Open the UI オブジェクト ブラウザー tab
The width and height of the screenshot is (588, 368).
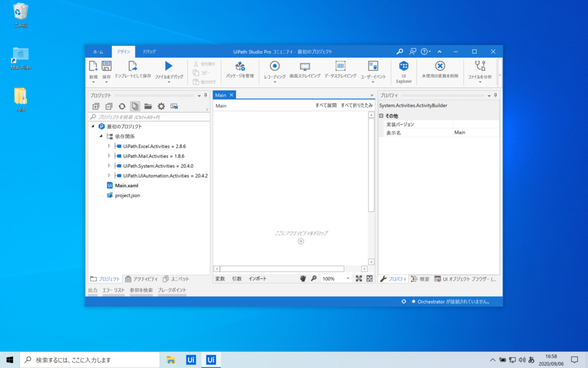(465, 279)
